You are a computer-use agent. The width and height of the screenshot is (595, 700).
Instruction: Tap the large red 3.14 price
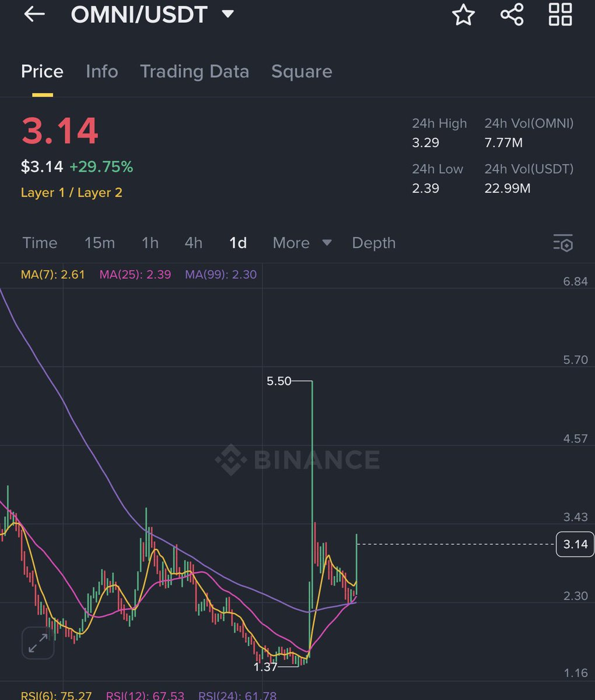[60, 131]
